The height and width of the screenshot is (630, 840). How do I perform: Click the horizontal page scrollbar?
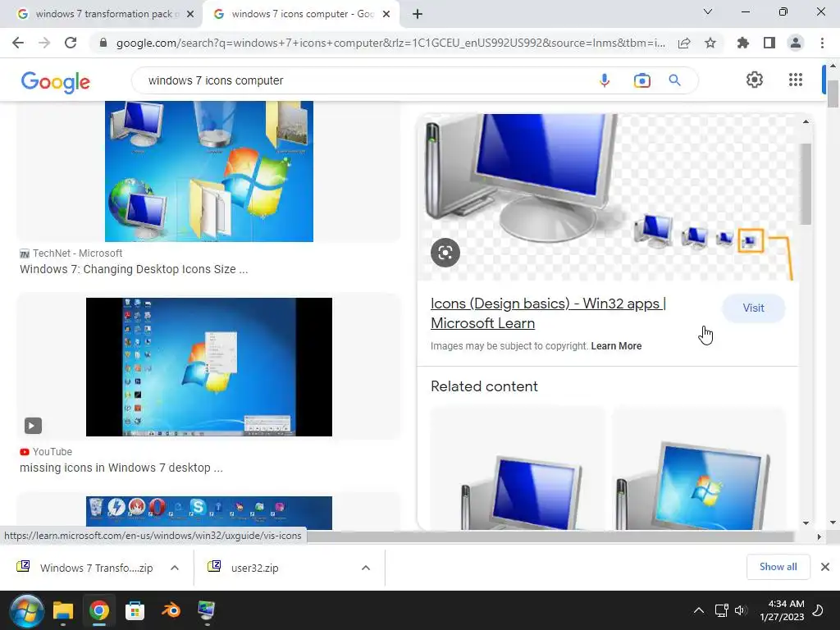coord(550,536)
